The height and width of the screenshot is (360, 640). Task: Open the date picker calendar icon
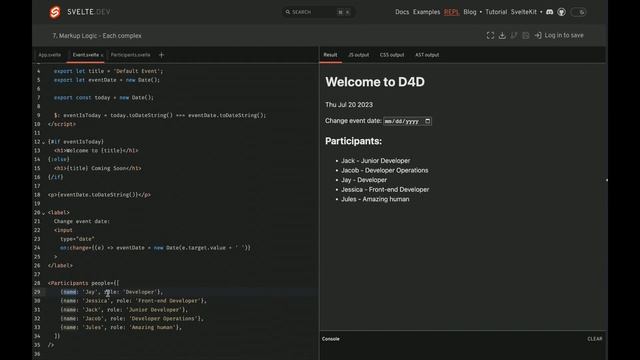427,121
